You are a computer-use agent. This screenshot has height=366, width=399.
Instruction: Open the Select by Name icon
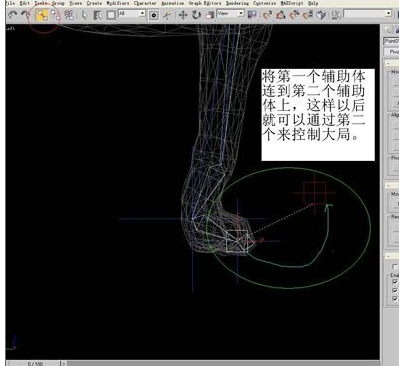coord(98,15)
